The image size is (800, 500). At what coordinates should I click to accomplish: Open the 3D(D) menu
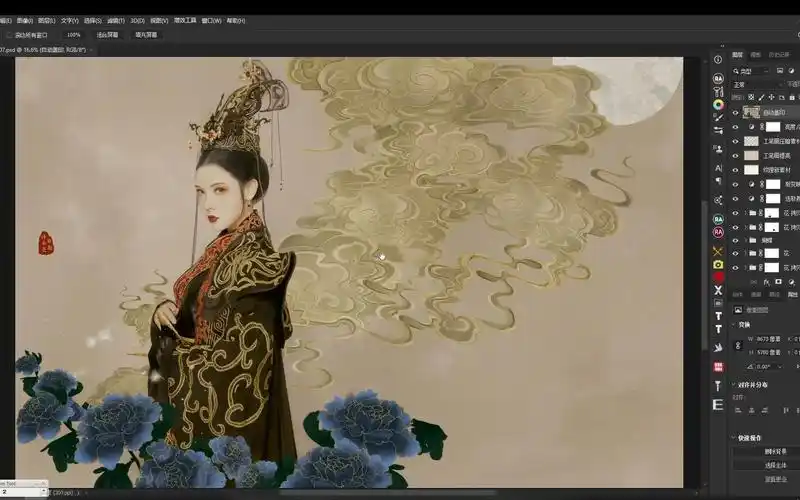[137, 21]
